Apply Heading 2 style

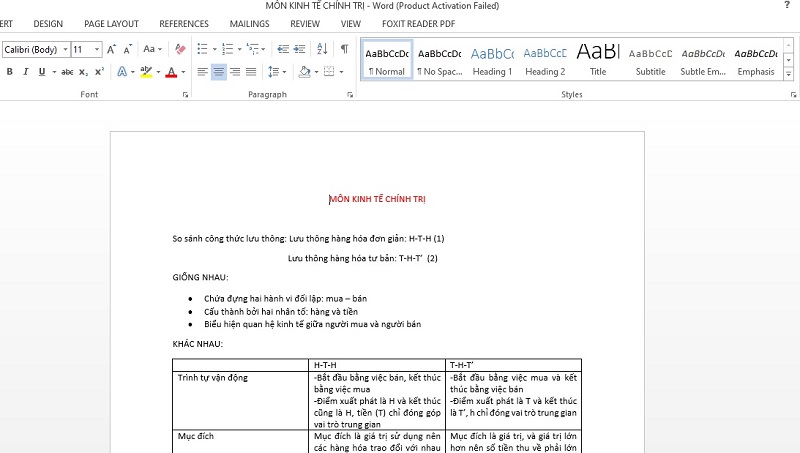point(545,60)
